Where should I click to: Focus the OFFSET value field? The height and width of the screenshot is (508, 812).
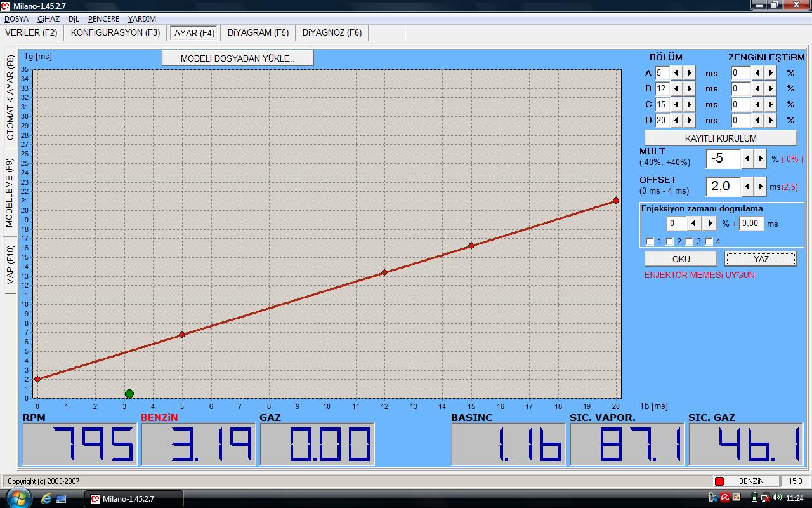(x=724, y=187)
